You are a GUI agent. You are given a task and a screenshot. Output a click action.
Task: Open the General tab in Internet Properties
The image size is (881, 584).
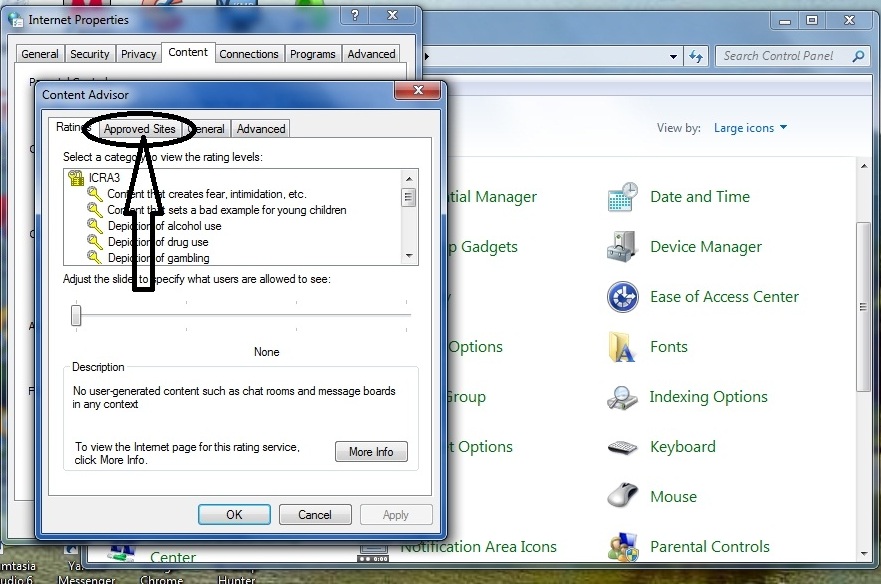tap(39, 54)
